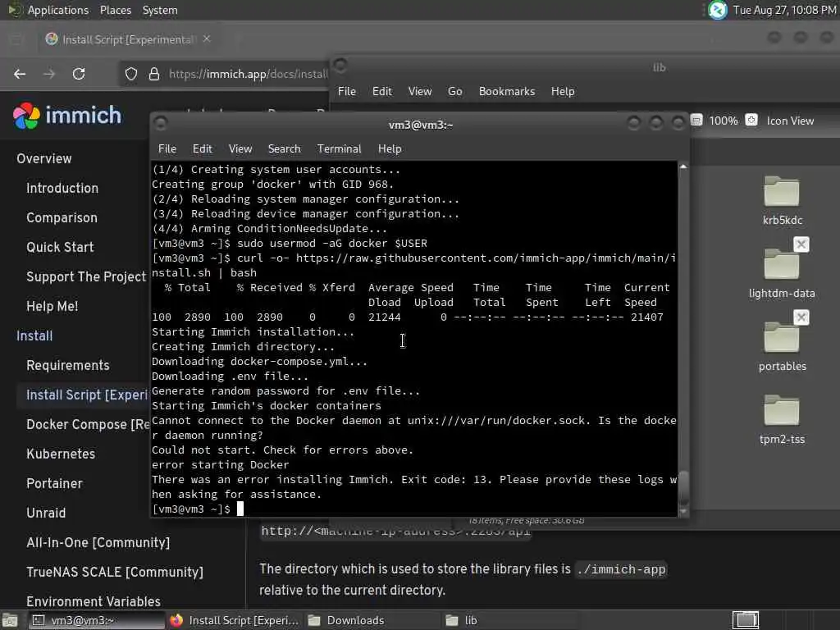Viewport: 840px width, 630px height.
Task: Open the Terminal menu in terminal window
Action: [x=339, y=149]
